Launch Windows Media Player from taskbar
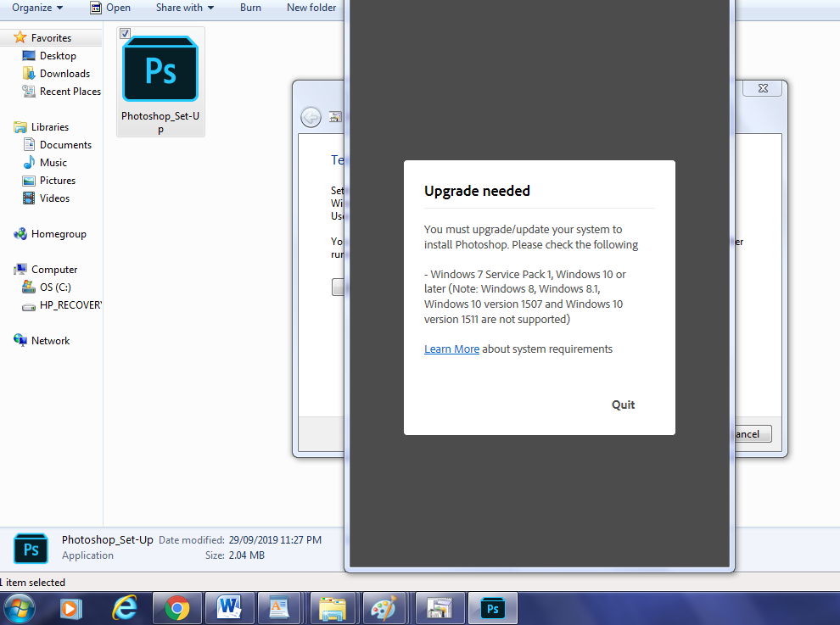This screenshot has width=840, height=625. pyautogui.click(x=70, y=609)
